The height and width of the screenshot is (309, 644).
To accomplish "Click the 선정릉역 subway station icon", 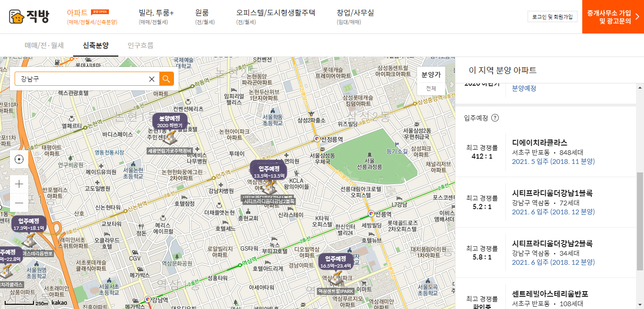I will pos(317,139).
